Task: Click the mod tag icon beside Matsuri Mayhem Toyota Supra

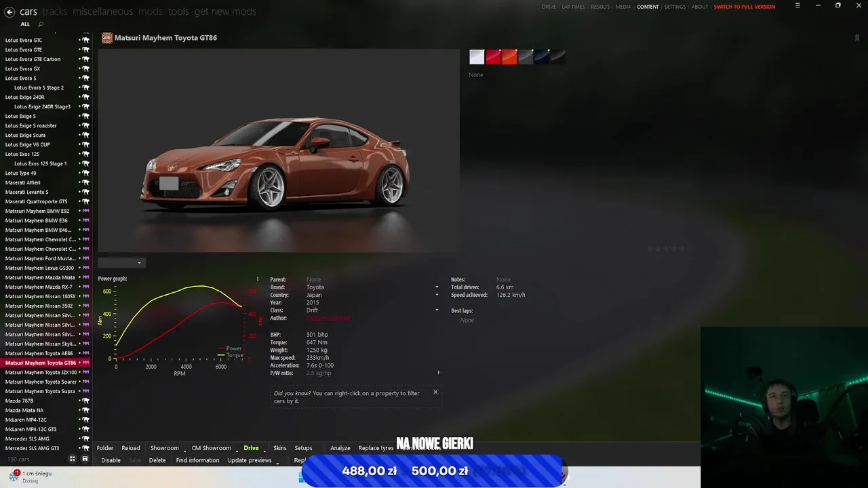Action: tap(85, 391)
